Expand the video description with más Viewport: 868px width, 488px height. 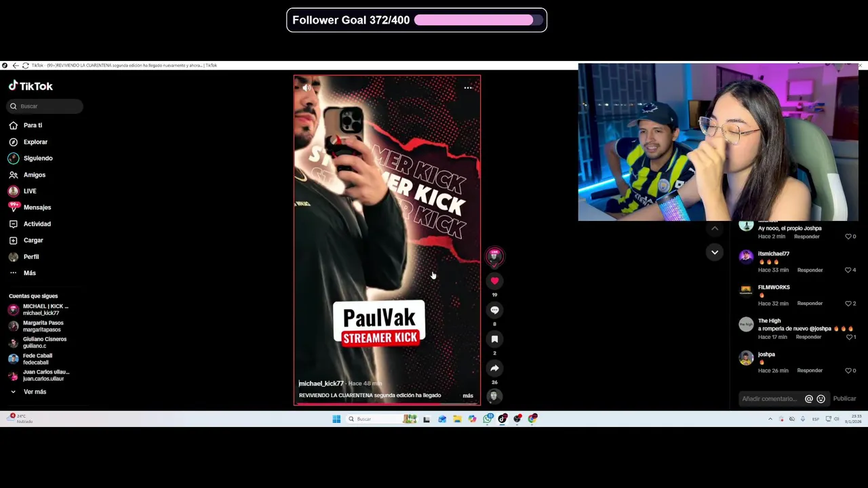point(468,395)
